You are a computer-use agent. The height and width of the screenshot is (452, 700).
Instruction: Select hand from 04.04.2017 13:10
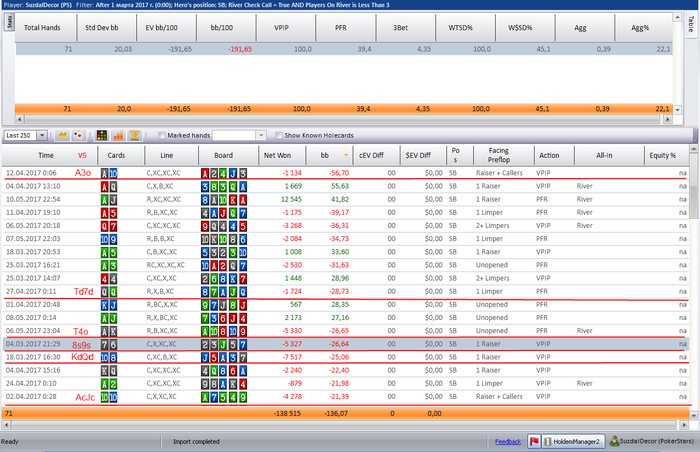pyautogui.click(x=345, y=186)
